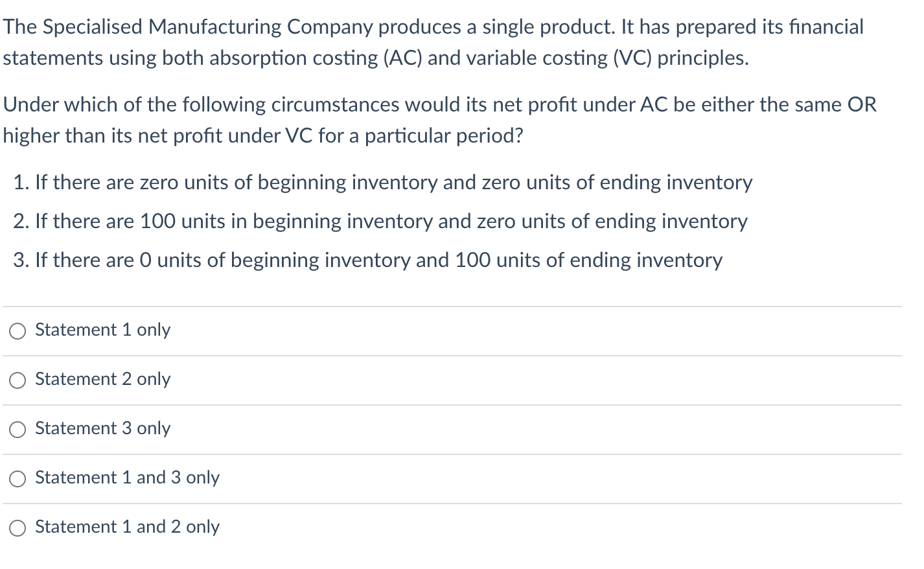Click statement 3 about 100 units ending inventory
The image size is (924, 569).
tap(368, 261)
